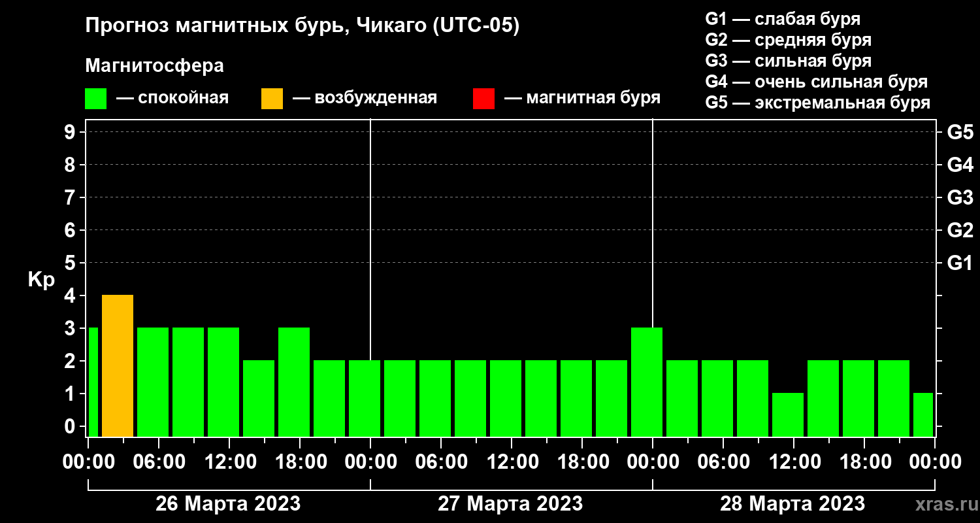Image resolution: width=980 pixels, height=523 pixels.
Task: Click the '— спокойная' legend label
Action: (x=172, y=98)
